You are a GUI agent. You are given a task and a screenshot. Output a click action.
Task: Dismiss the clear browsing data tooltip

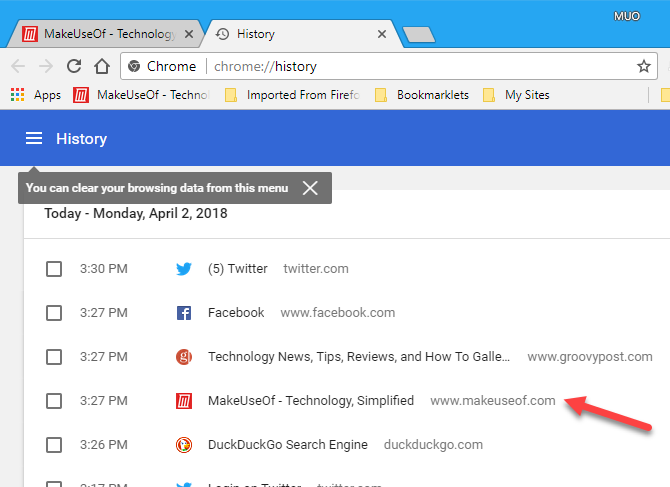click(310, 188)
